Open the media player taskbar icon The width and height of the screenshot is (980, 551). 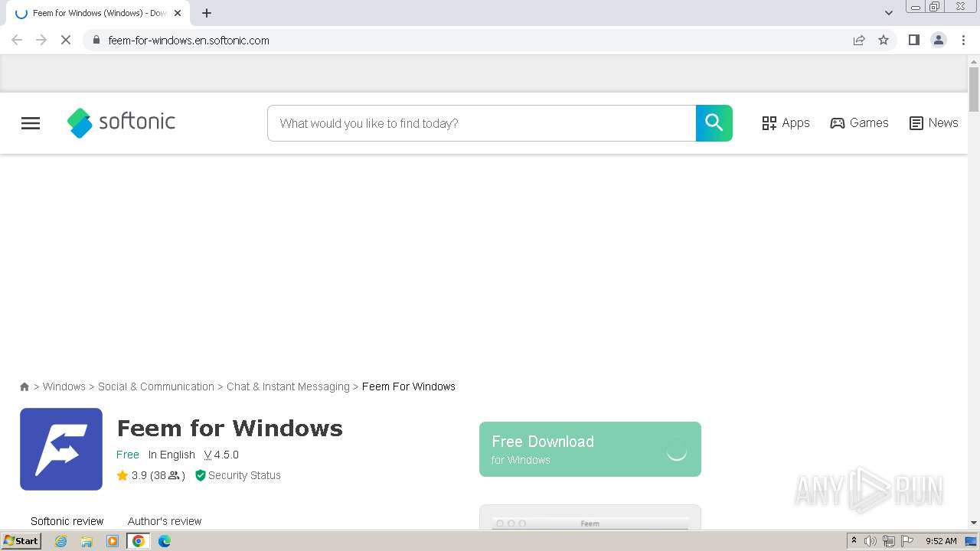click(113, 541)
